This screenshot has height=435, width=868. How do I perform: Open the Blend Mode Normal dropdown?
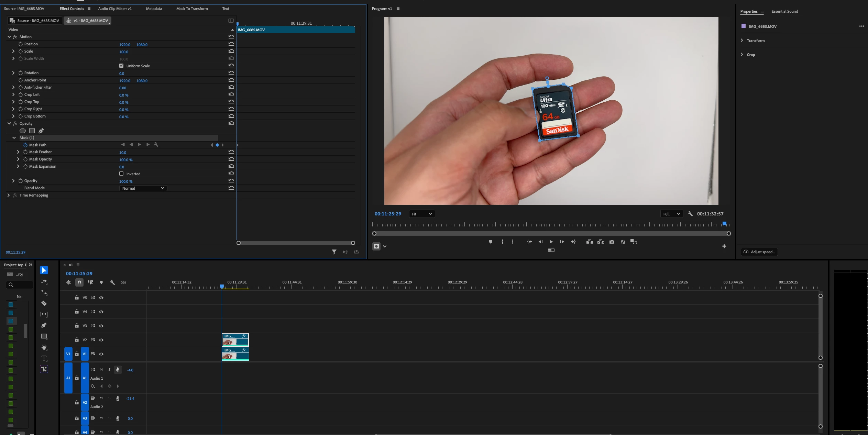[x=143, y=188]
